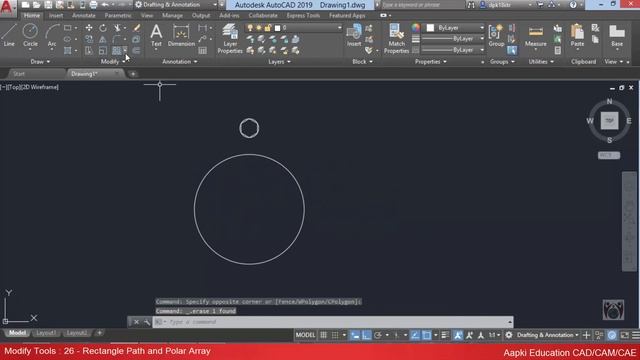Open the Annotate ribbon tab
Screen dimensions: 640x360
coord(84,16)
